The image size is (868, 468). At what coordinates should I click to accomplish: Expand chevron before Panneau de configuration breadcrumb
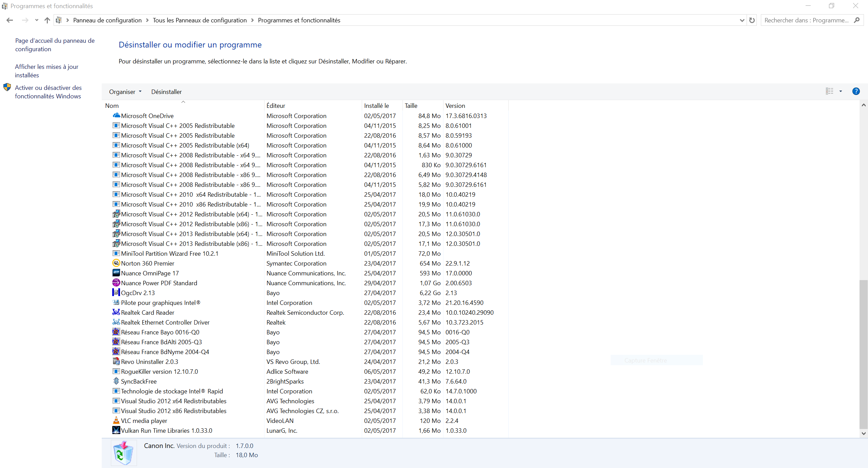pyautogui.click(x=67, y=20)
